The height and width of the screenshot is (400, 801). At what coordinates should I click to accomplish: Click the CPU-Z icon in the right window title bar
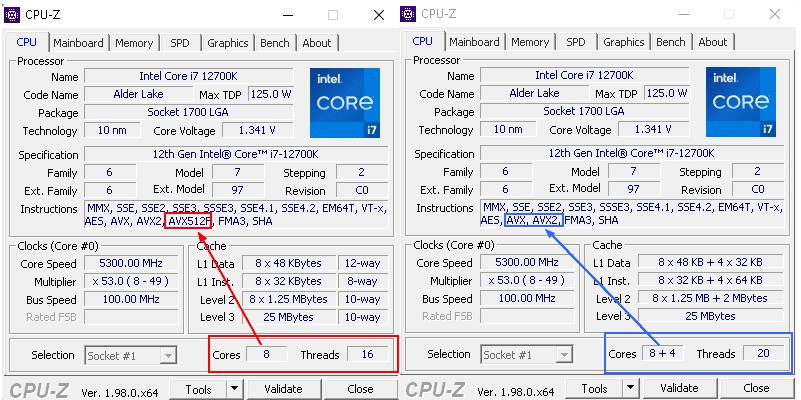(x=408, y=14)
